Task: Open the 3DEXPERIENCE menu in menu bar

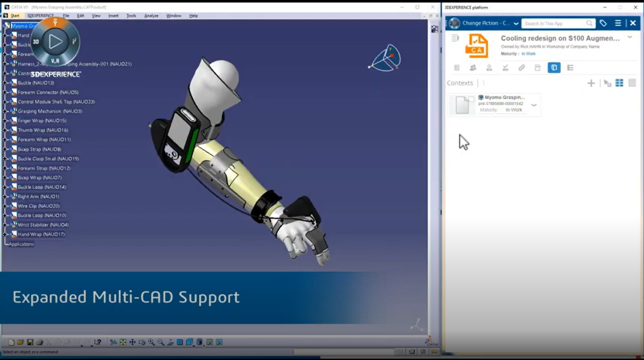Action: click(41, 16)
